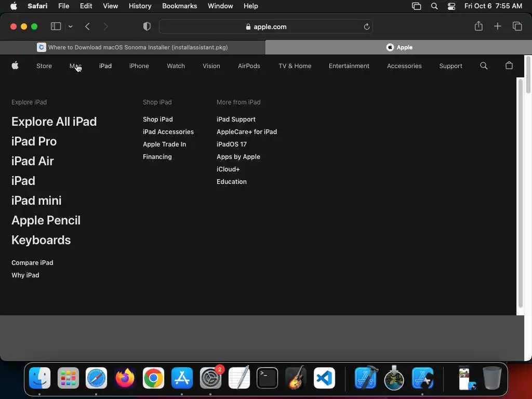Launch Visual Studio Code from the Dock

pos(324,378)
